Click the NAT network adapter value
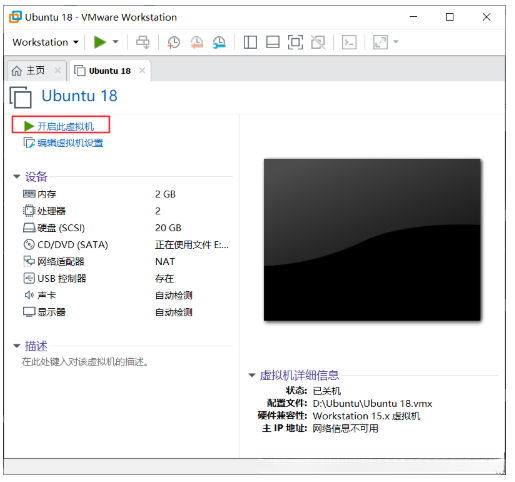 pos(165,262)
